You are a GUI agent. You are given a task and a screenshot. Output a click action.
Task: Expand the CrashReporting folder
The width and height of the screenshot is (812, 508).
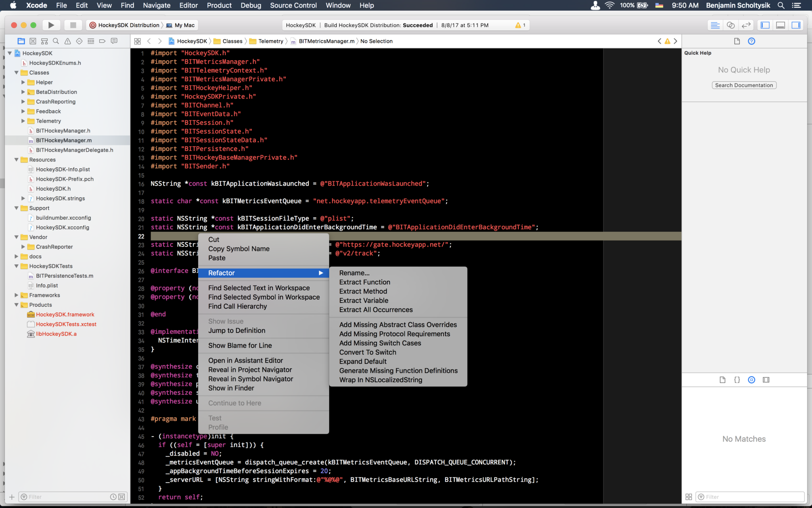(x=23, y=102)
